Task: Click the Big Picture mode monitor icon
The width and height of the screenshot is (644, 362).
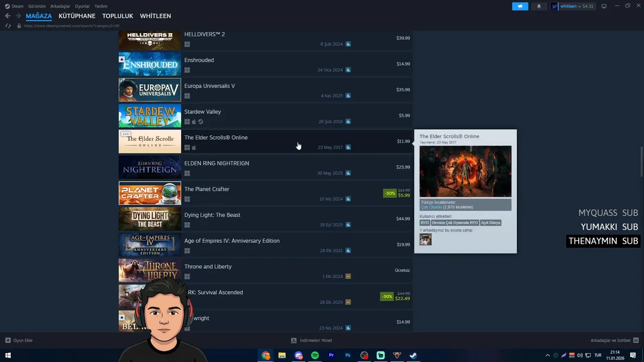Action: pos(604,6)
